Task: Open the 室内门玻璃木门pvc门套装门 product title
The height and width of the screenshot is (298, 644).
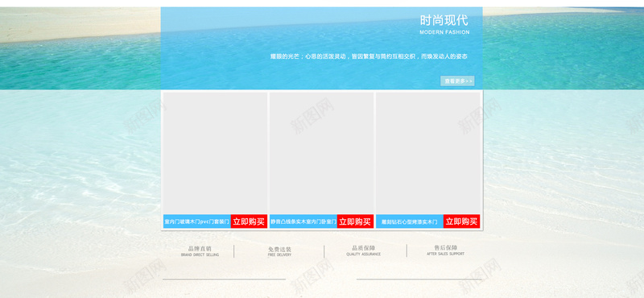Action: point(197,221)
